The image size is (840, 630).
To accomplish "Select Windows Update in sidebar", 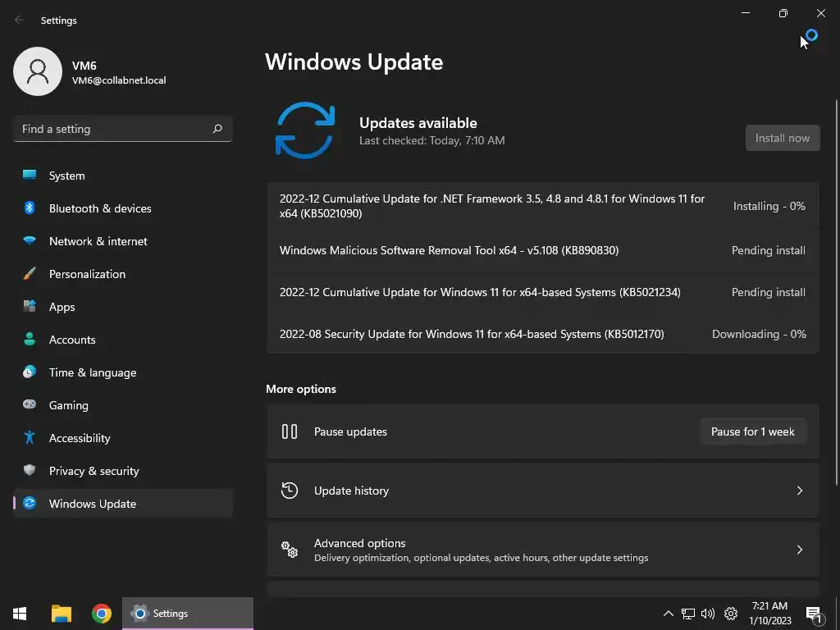I will (123, 503).
